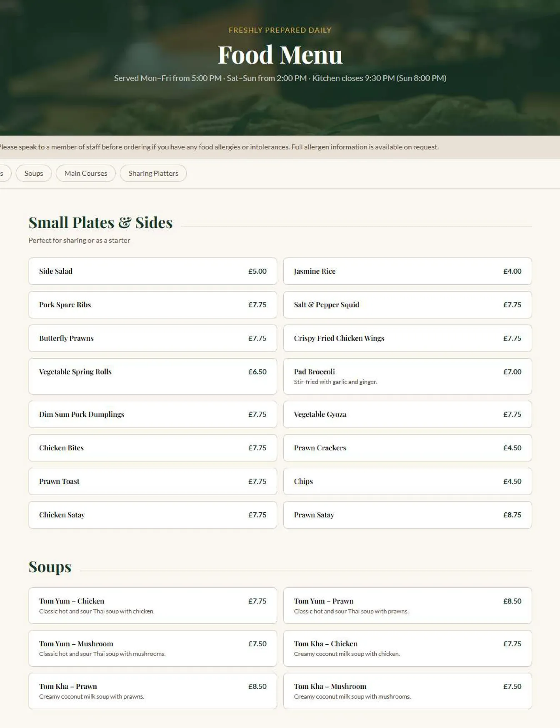Screen dimensions: 560x728
Task: Click the 'Soups' section heading above the soup list
Action: (50, 567)
